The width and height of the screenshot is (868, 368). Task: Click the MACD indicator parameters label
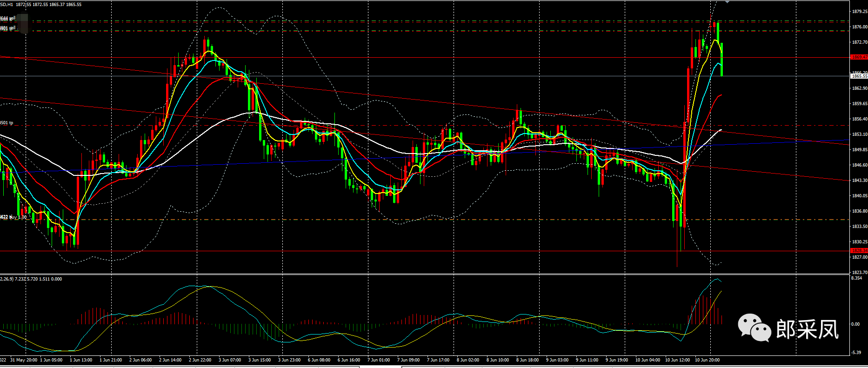click(x=31, y=279)
